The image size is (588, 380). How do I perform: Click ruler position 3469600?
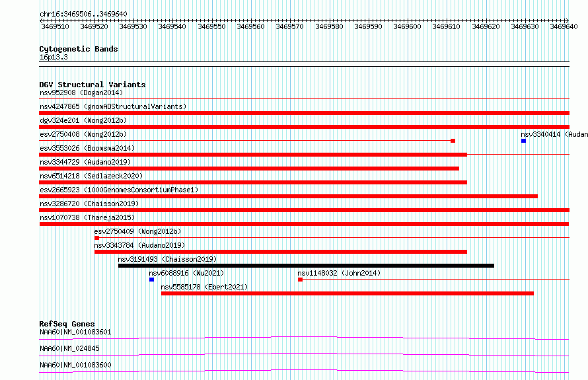407,26
